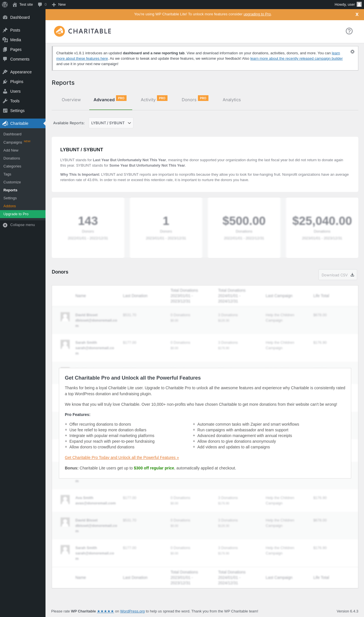Image resolution: width=364 pixels, height=617 pixels.
Task: Open Charitable submenu Dashboard
Action: (x=23, y=134)
